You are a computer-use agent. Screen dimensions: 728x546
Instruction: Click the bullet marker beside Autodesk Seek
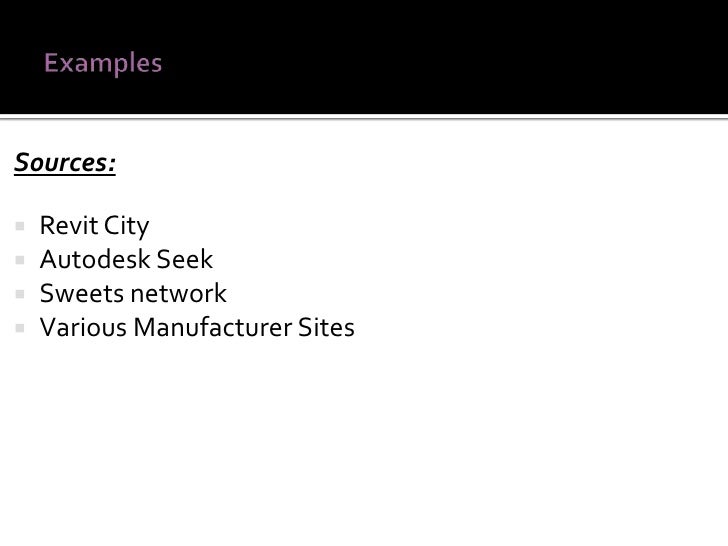pyautogui.click(x=20, y=260)
